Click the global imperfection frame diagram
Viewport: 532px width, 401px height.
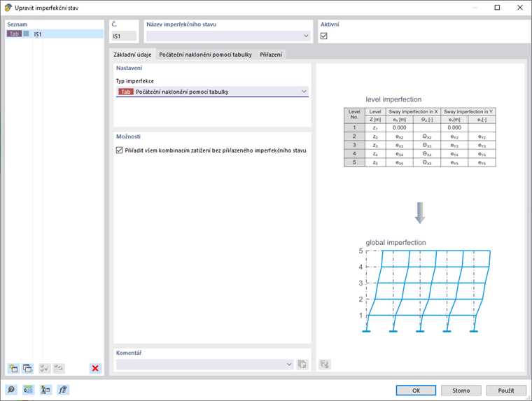[424, 291]
